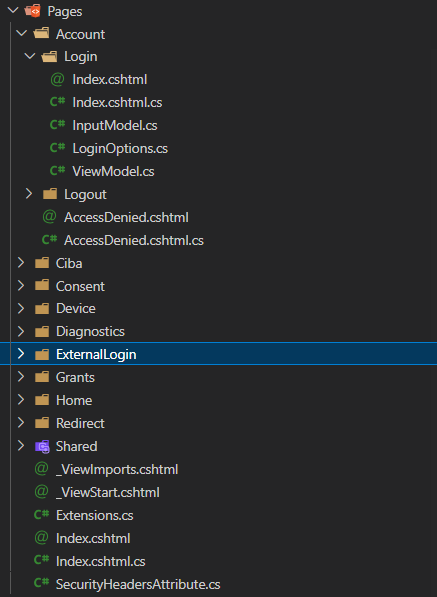
Task: Select the Account folder label
Action: point(80,34)
